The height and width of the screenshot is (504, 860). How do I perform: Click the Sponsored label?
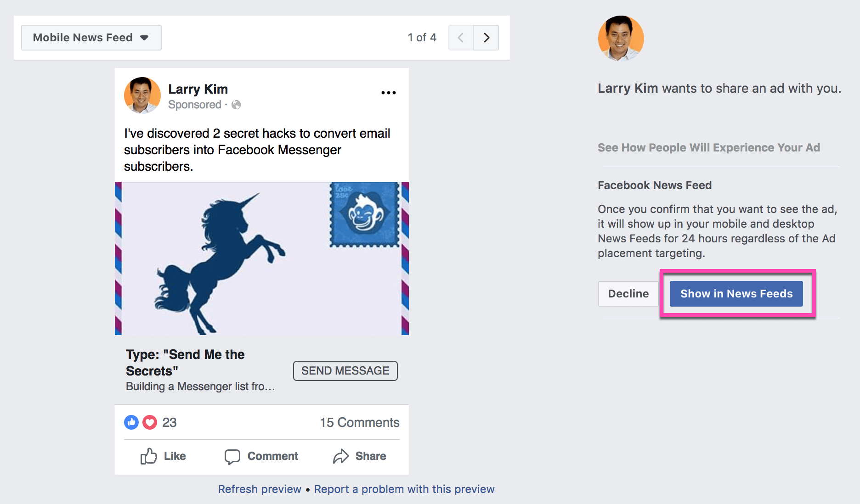click(195, 105)
